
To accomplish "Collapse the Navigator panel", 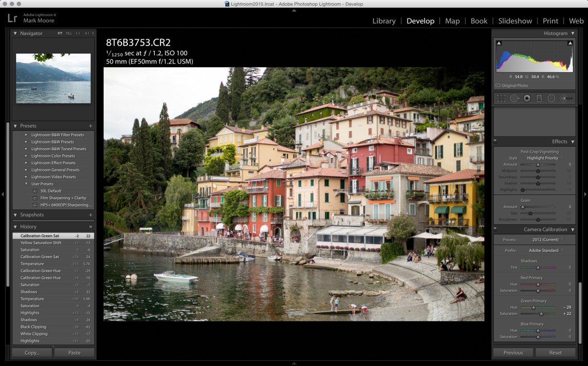I will 15,34.
